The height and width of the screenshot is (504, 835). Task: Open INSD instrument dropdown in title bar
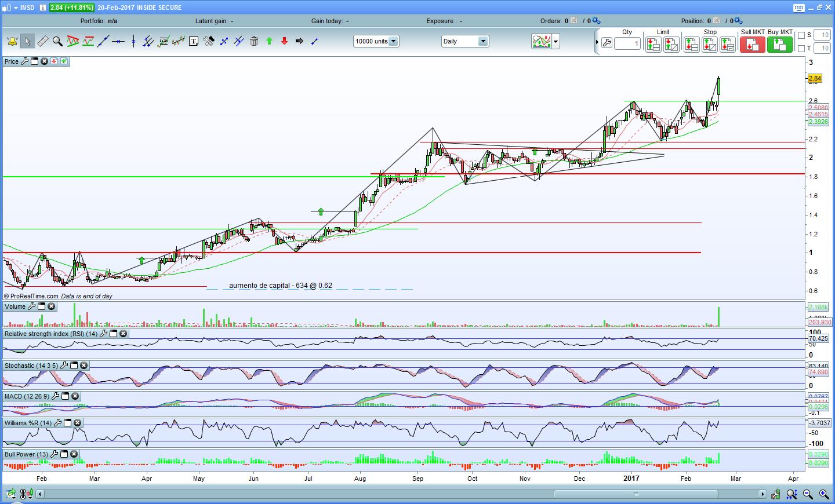click(16, 8)
